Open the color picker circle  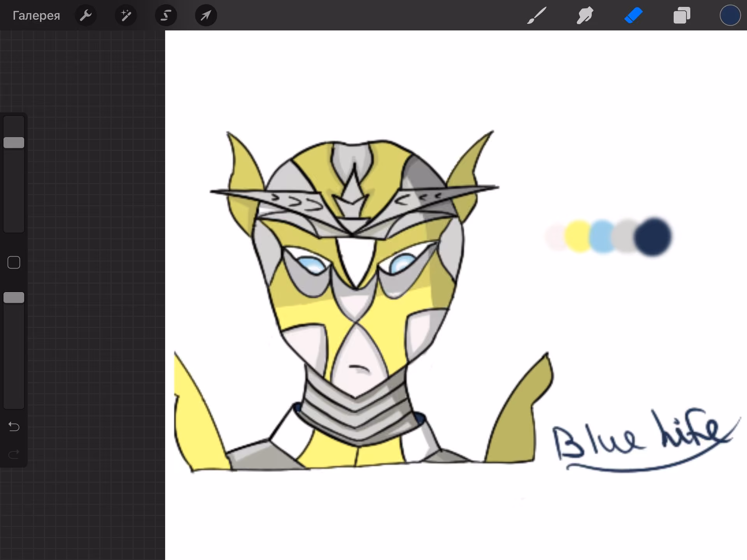click(x=730, y=16)
